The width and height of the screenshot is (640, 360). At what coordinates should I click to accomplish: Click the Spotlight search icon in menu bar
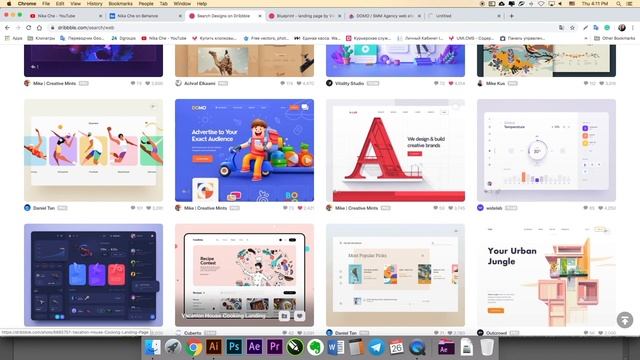[619, 4]
